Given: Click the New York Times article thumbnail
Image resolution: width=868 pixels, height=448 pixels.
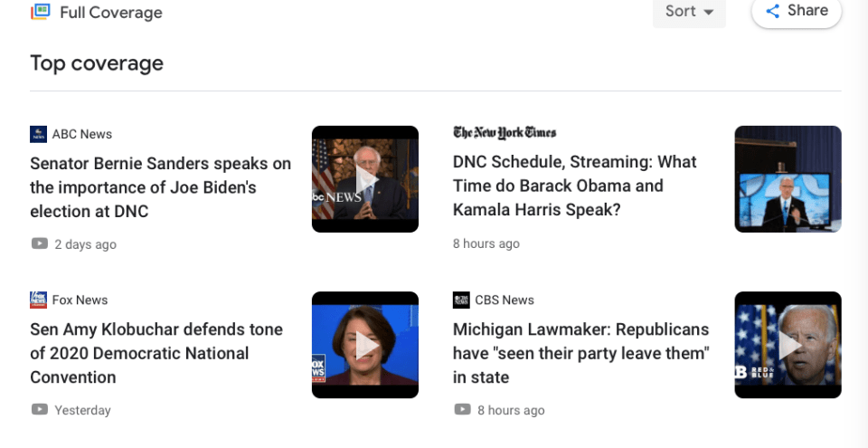Looking at the screenshot, I should click(788, 179).
